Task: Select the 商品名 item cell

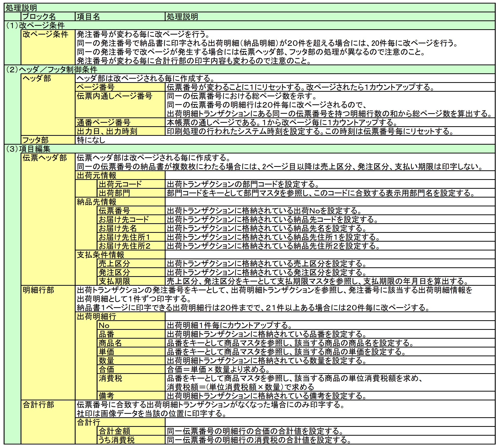Action: 131,343
